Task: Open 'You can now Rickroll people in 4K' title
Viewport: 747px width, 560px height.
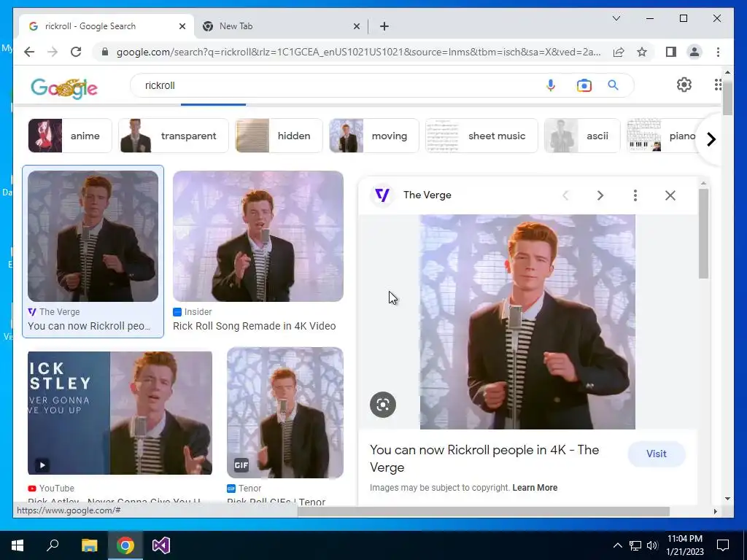Action: 484,459
